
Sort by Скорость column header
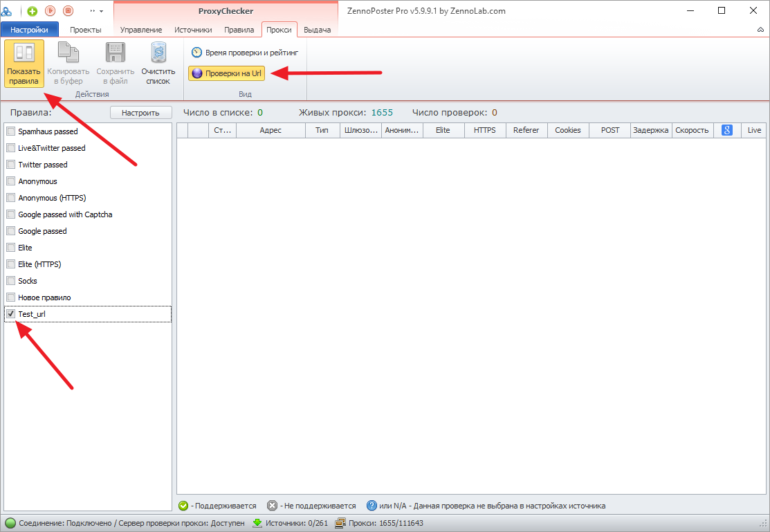693,130
